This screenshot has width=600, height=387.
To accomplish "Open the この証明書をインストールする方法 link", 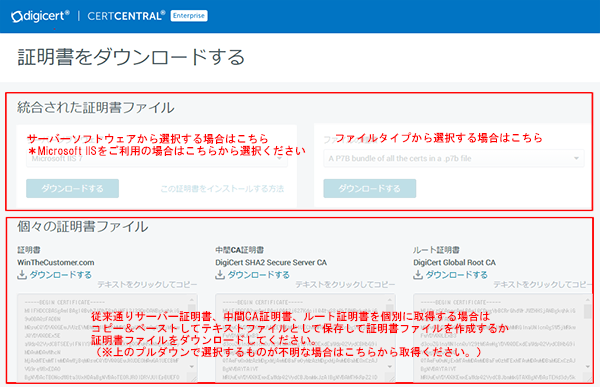I will pos(222,189).
